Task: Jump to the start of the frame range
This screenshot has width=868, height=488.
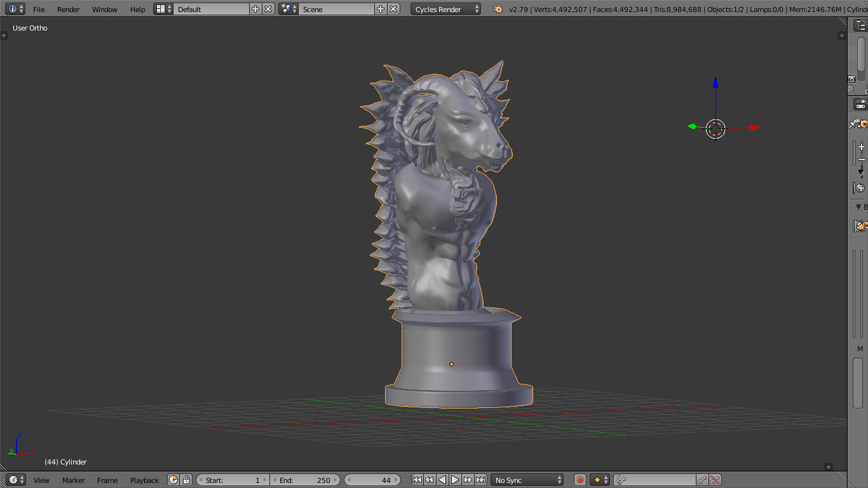Action: [x=417, y=480]
